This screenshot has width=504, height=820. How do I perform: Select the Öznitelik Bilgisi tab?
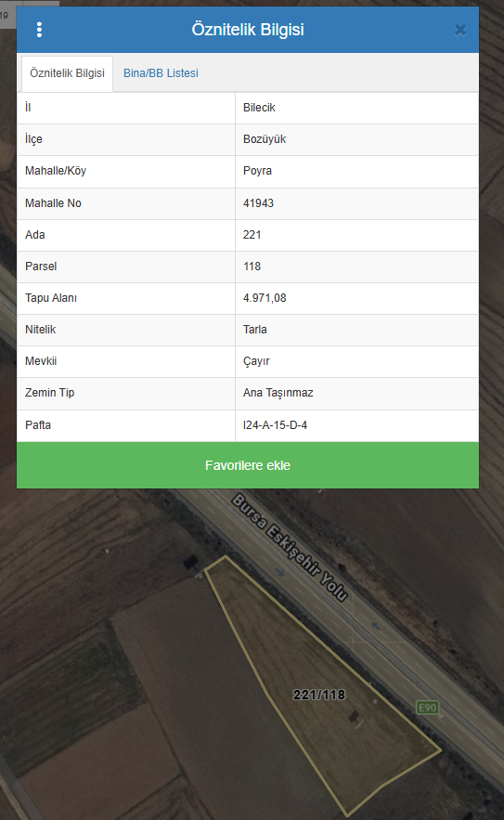click(x=67, y=73)
